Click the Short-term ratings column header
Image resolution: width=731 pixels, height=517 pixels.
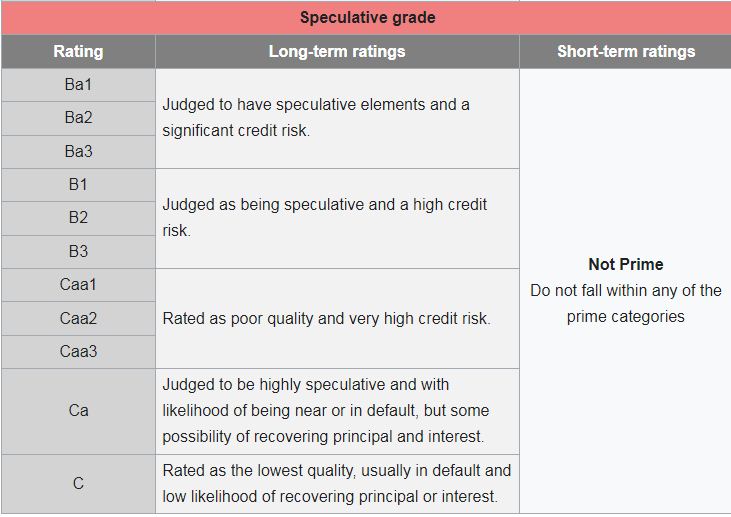(x=625, y=52)
